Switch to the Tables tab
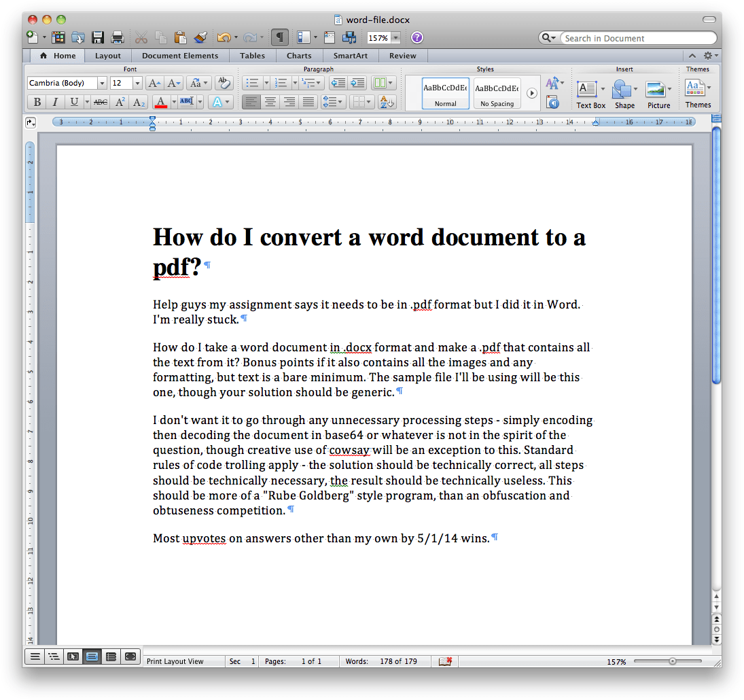Viewport: 744px width, 700px height. (252, 56)
